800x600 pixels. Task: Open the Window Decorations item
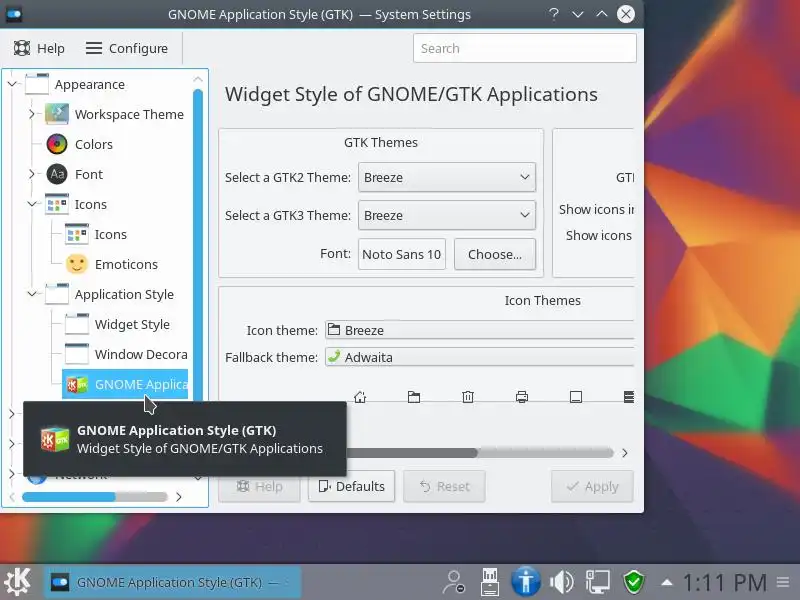[x=141, y=354]
